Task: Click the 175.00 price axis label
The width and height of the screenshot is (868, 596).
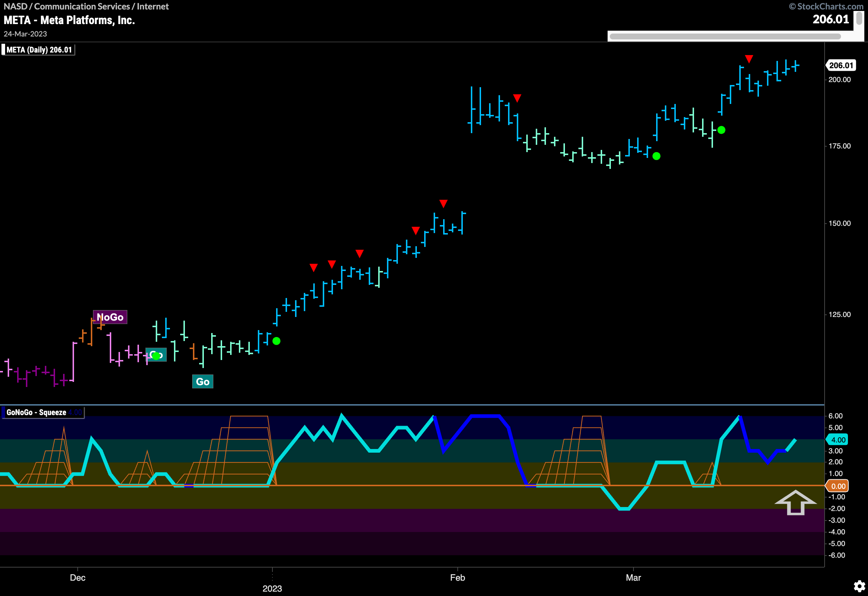Action: [x=840, y=146]
